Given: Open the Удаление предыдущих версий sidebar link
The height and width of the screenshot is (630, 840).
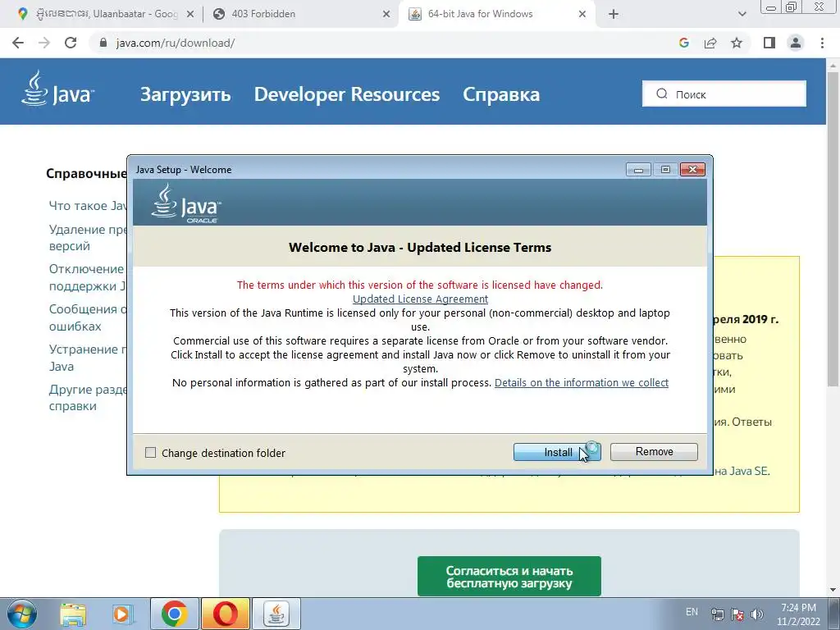Looking at the screenshot, I should [88, 238].
